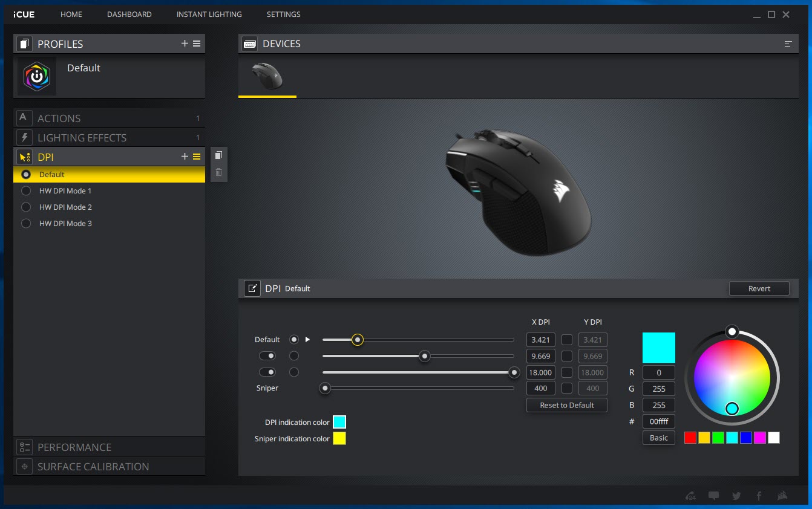Add a new DPI preset with the plus icon
812x509 pixels.
(x=185, y=157)
